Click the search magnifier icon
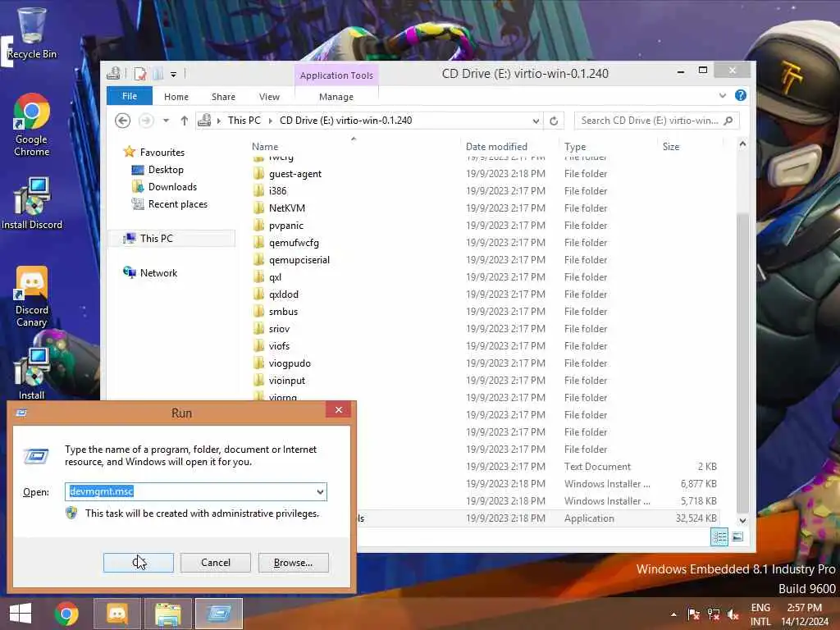The height and width of the screenshot is (630, 840). (x=728, y=121)
